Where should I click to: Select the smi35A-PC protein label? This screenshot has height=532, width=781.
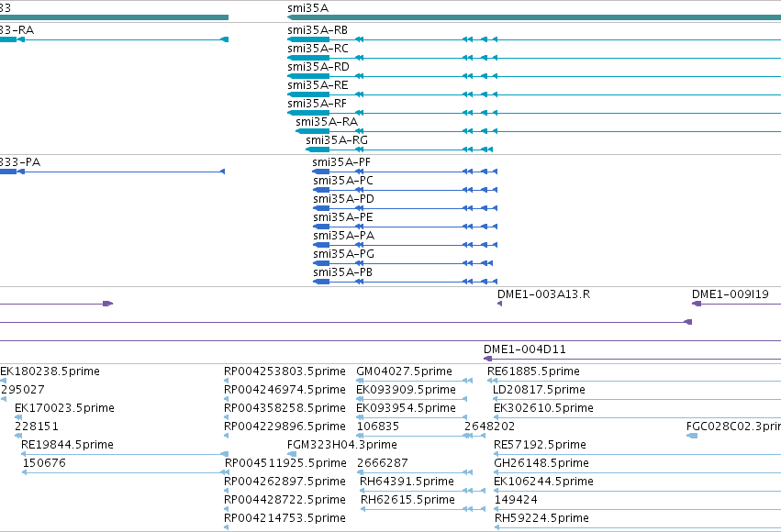[x=343, y=181]
